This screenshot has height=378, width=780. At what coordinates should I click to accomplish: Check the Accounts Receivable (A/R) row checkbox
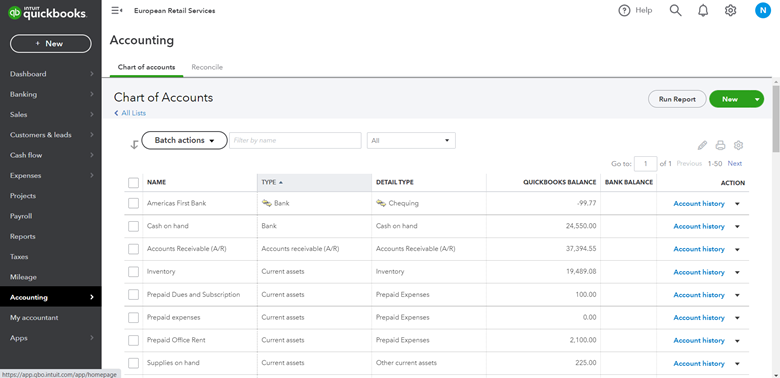click(x=133, y=249)
